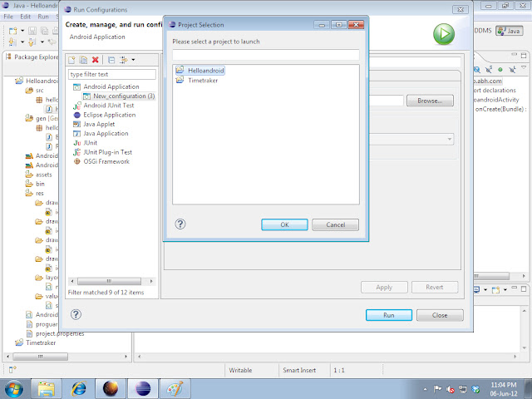Select Helloandroid project in Project Selection list

pyautogui.click(x=199, y=71)
